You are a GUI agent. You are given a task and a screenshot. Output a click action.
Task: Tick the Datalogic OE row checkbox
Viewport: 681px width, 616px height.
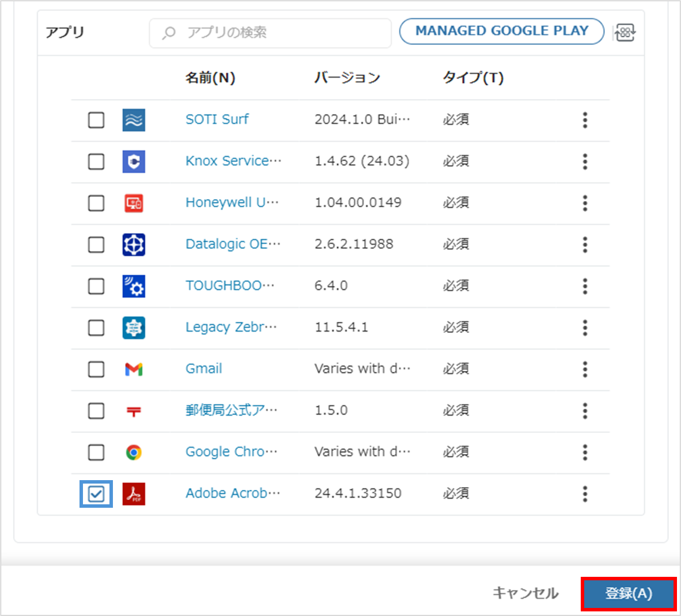(x=96, y=245)
